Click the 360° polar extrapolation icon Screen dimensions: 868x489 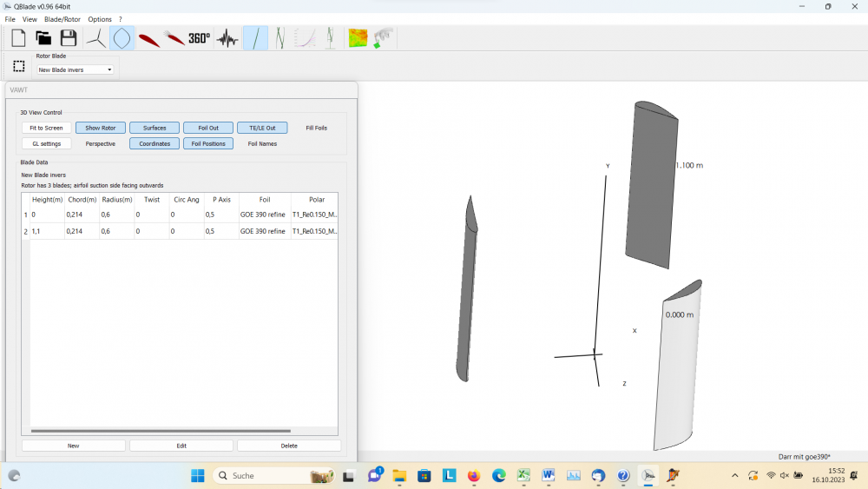(x=200, y=38)
